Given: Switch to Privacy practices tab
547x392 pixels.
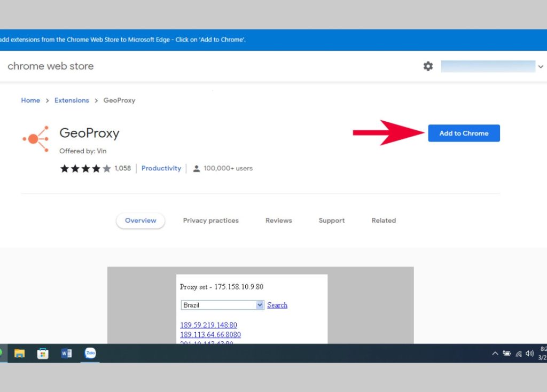Looking at the screenshot, I should pyautogui.click(x=210, y=221).
